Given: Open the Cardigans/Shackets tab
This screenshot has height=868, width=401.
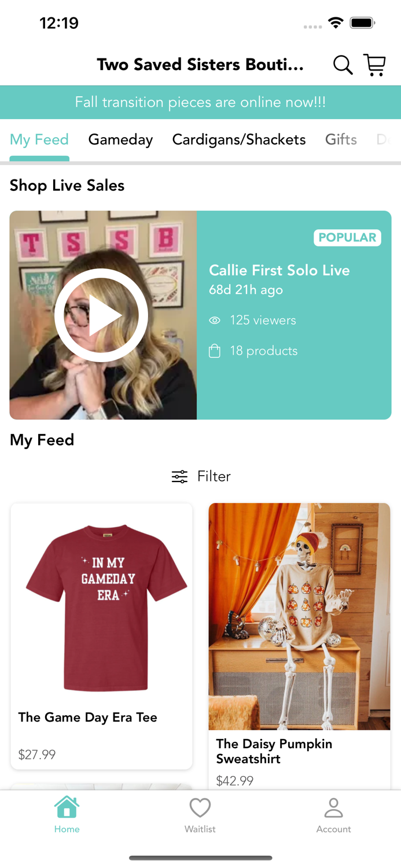Looking at the screenshot, I should (238, 139).
